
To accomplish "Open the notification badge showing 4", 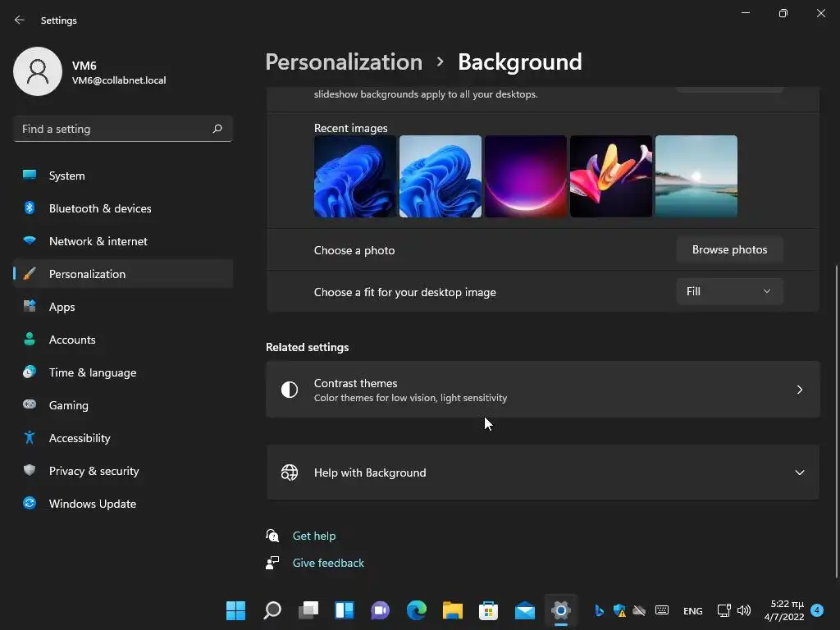I will (817, 609).
